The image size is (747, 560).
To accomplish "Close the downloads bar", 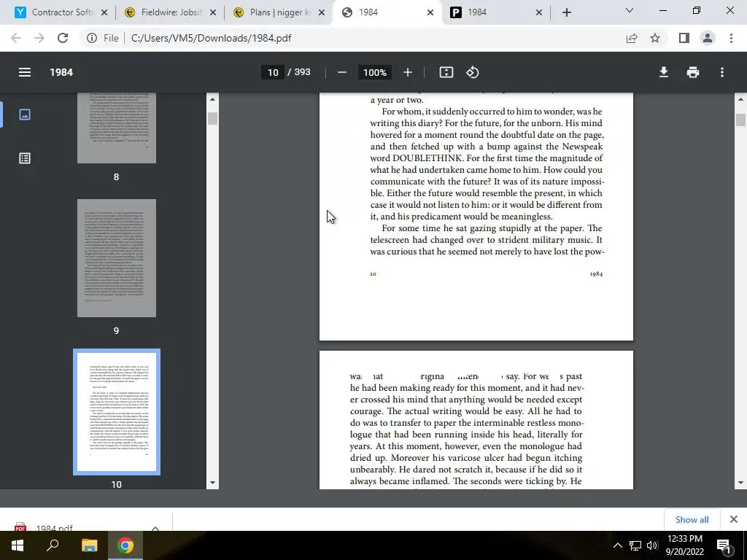I will (x=734, y=519).
